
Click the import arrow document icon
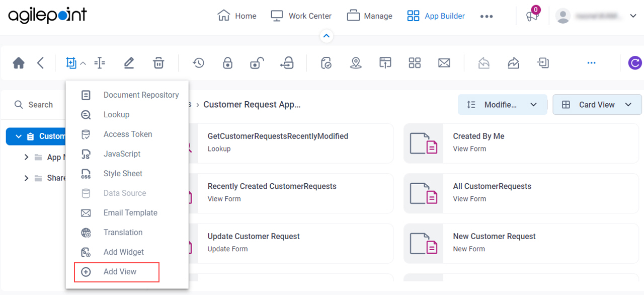click(x=543, y=63)
